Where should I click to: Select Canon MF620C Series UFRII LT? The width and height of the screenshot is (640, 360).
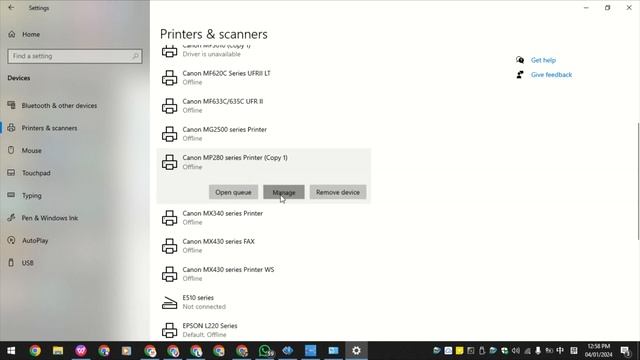click(x=264, y=78)
